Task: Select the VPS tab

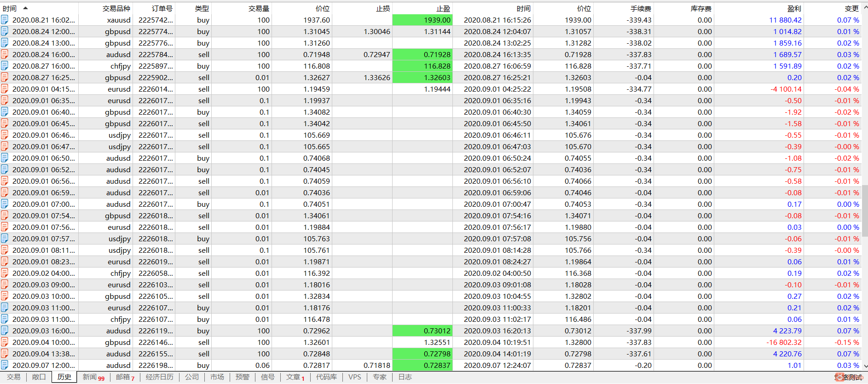Action: [355, 377]
